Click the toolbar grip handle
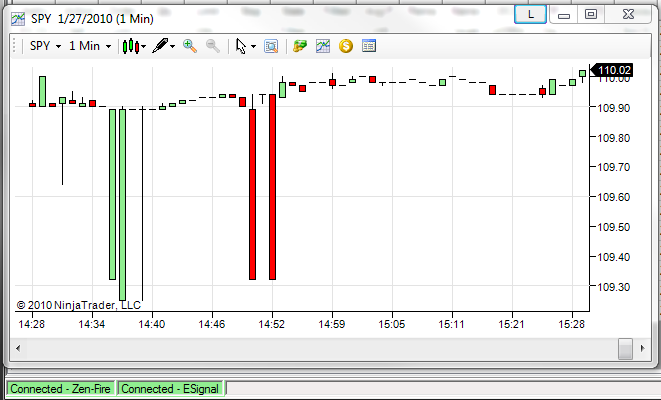Image resolution: width=661 pixels, height=400 pixels. 14,46
